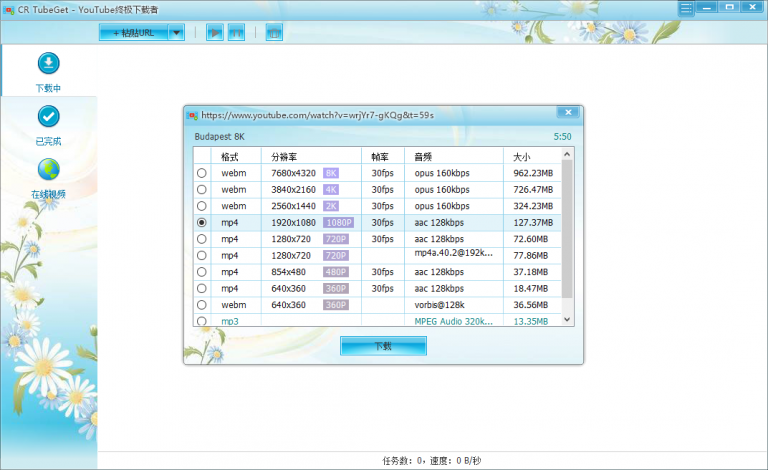
Task: Click the pause download toolbar icon
Action: (x=236, y=33)
